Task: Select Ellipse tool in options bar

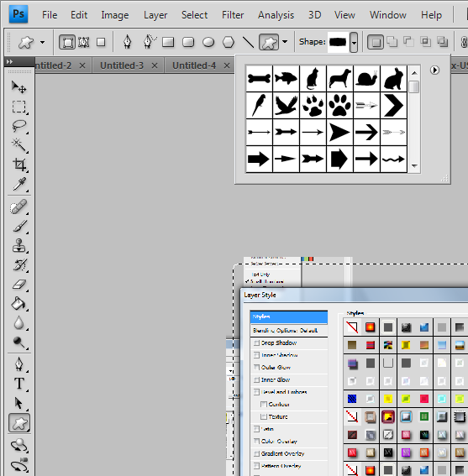Action: 208,42
